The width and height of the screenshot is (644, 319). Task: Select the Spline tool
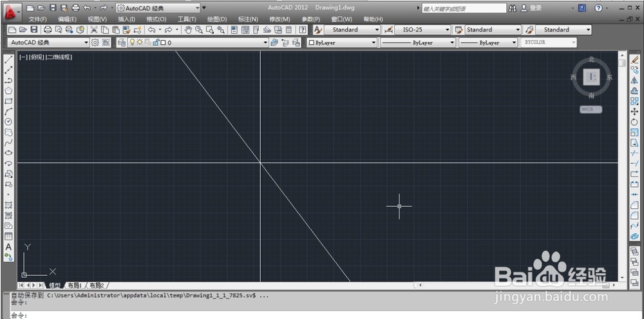click(x=8, y=142)
